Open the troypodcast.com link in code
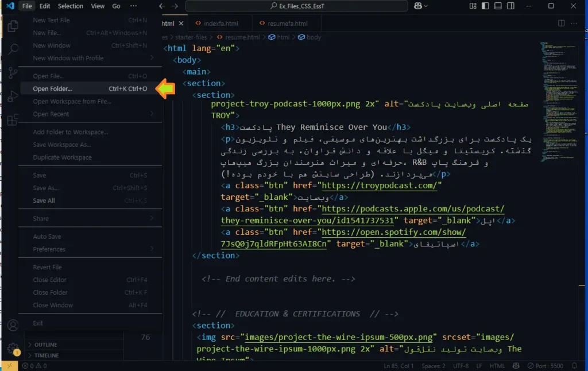Image resolution: width=588 pixels, height=371 pixels. click(x=380, y=185)
